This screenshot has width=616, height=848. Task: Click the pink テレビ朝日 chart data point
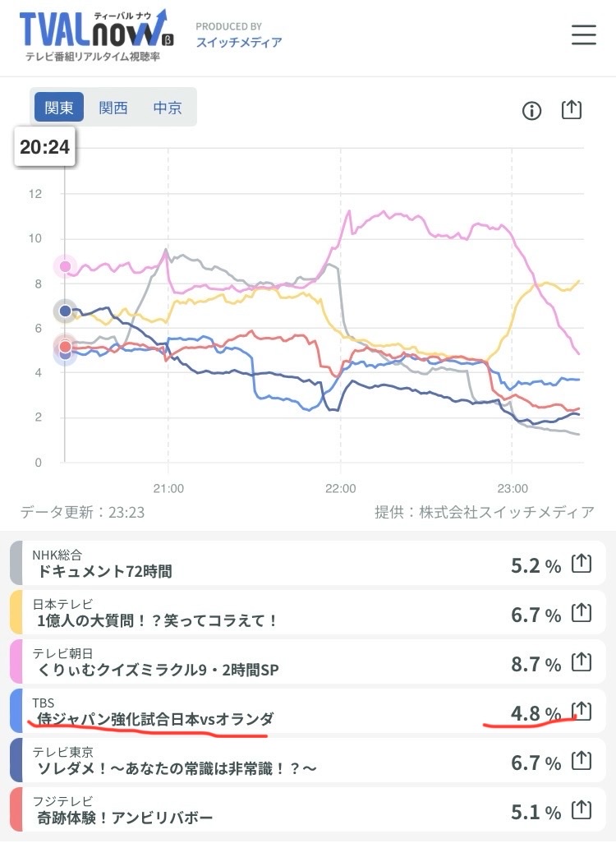pyautogui.click(x=66, y=266)
